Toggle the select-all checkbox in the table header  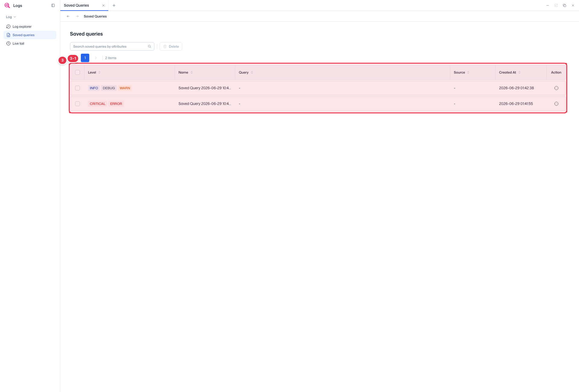point(78,72)
